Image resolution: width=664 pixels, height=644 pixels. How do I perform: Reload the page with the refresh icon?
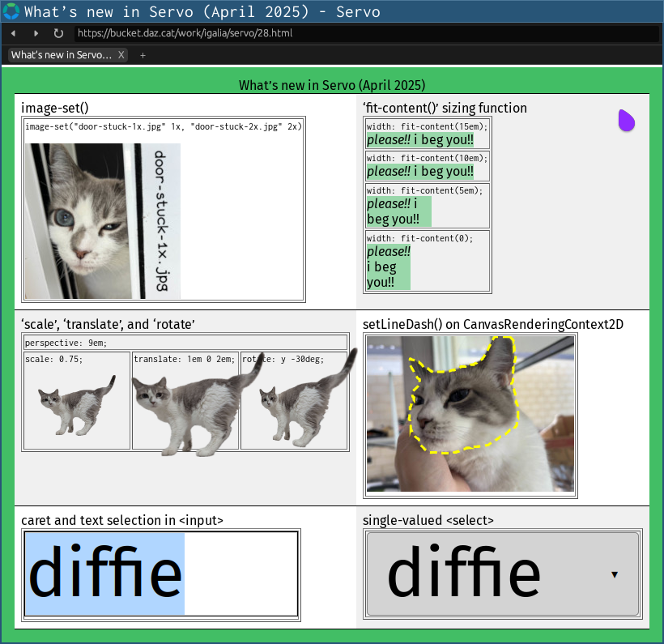tap(59, 33)
